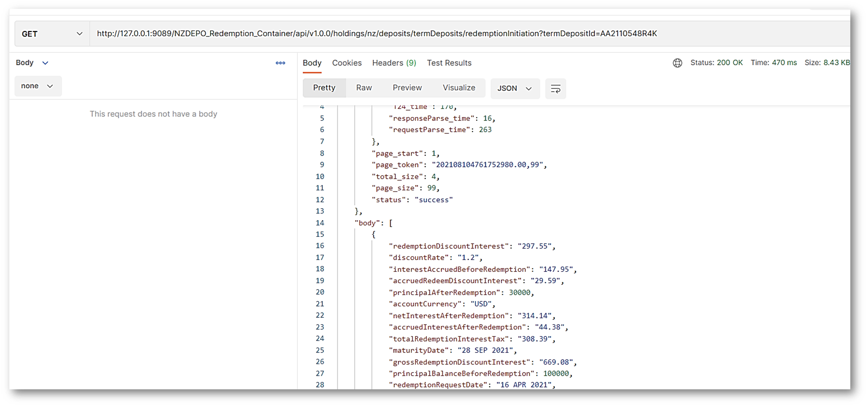Click the response Size 8.43 KB label
868x407 pixels.
pyautogui.click(x=827, y=63)
